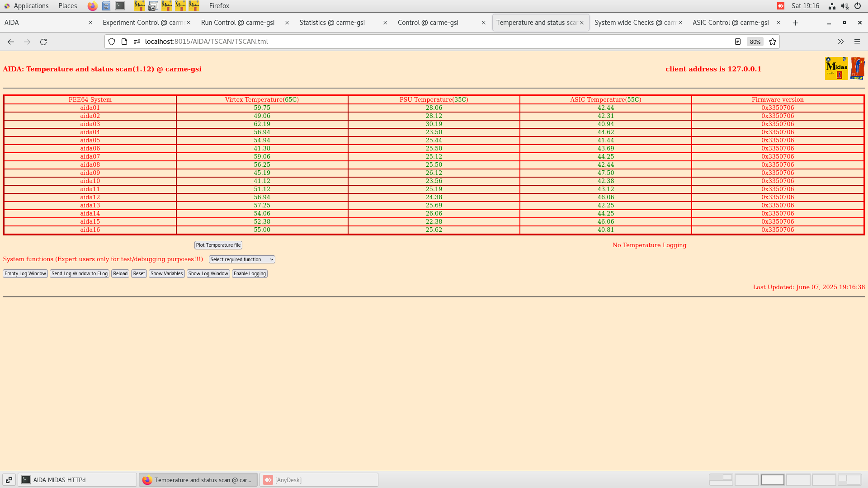
Task: Click the Enable Logging button
Action: click(x=250, y=273)
